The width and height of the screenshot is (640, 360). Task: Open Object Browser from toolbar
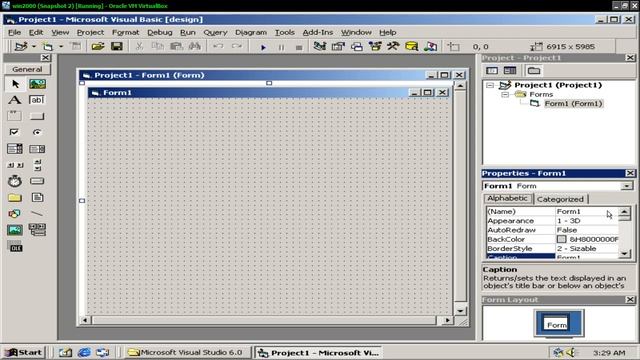click(375, 47)
